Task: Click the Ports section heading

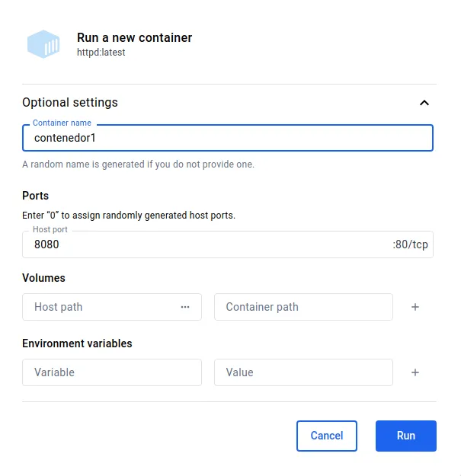Action: (36, 196)
